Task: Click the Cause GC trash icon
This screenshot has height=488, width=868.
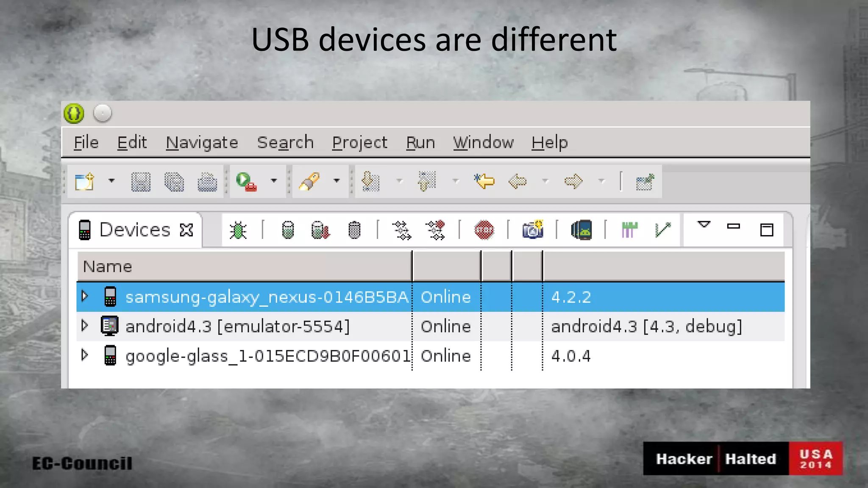Action: [x=354, y=230]
